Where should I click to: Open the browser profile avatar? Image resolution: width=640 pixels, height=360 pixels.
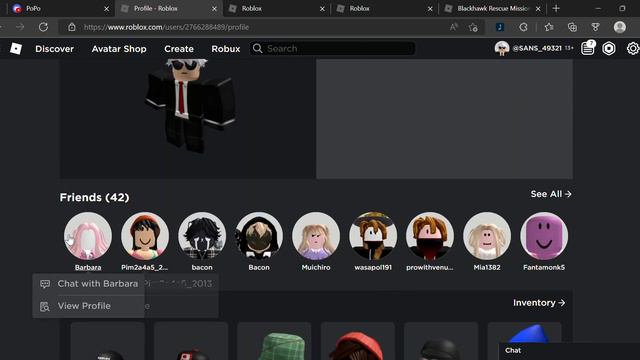(620, 27)
